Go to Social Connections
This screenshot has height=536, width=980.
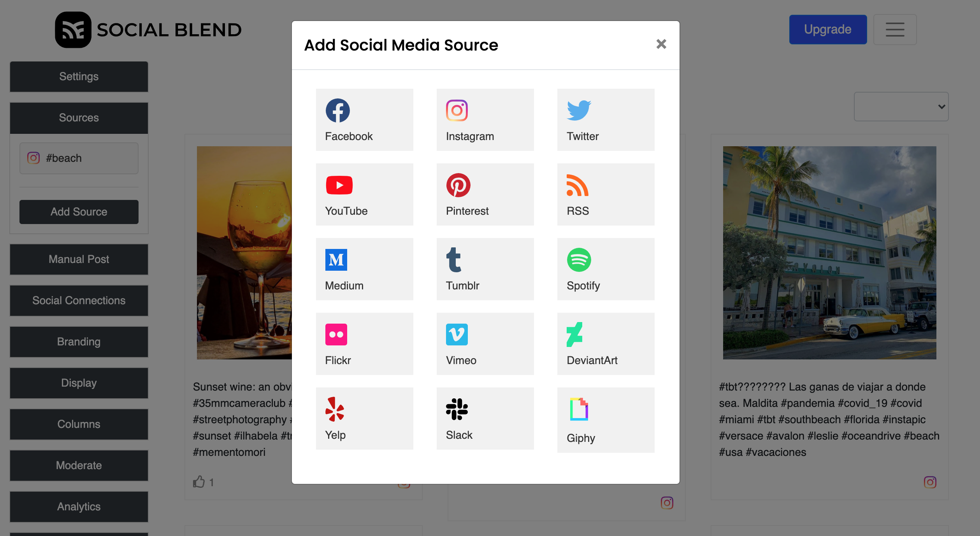[79, 301]
